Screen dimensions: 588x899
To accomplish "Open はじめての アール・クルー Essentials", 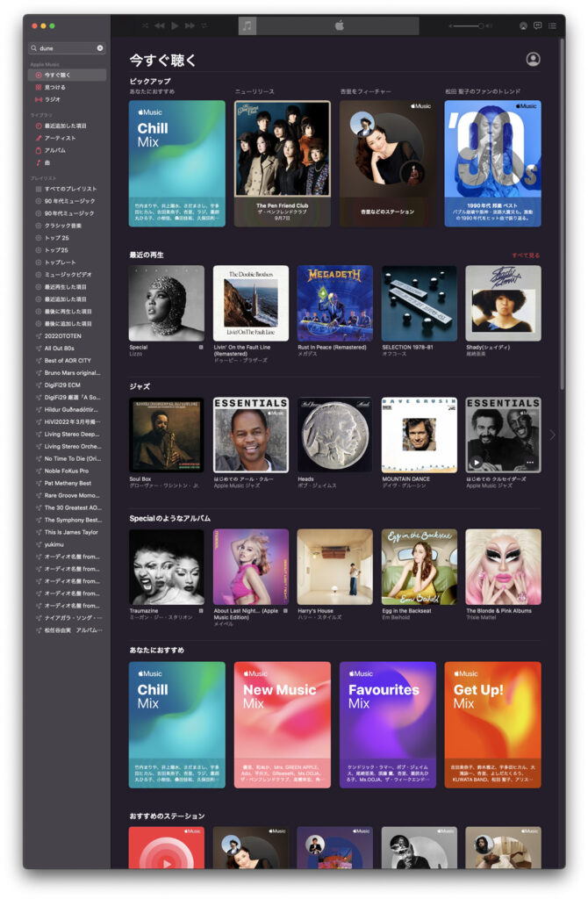I will point(251,435).
